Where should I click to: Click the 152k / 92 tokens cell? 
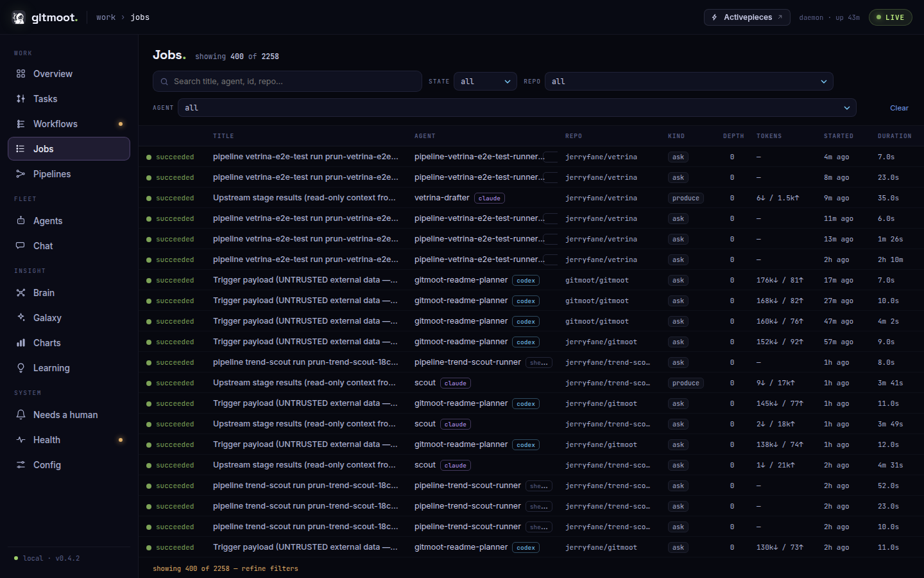tap(780, 342)
